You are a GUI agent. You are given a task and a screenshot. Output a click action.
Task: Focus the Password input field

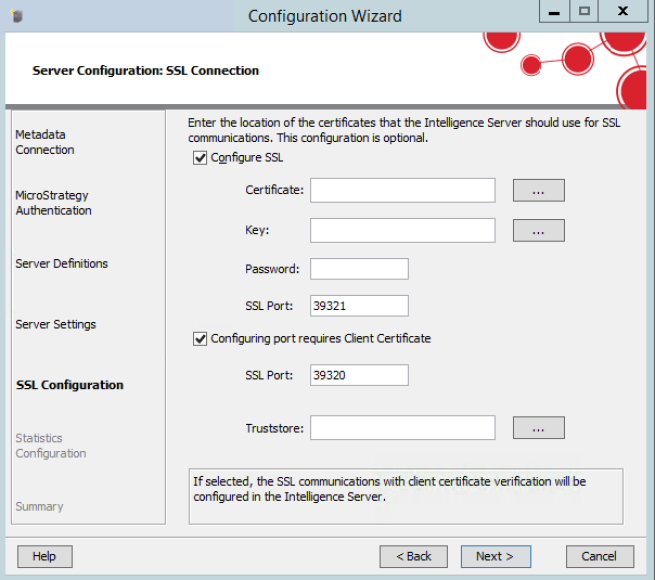tap(359, 269)
